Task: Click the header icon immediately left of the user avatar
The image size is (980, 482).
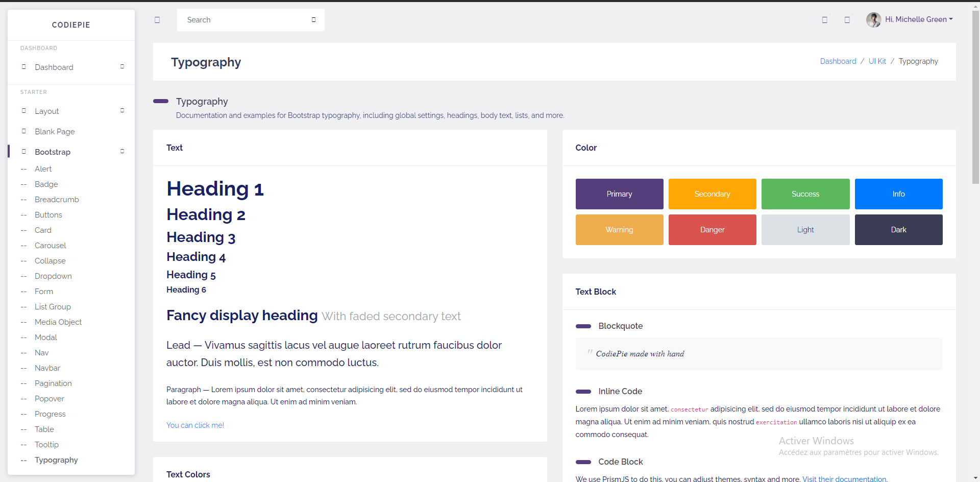Action: click(x=847, y=20)
